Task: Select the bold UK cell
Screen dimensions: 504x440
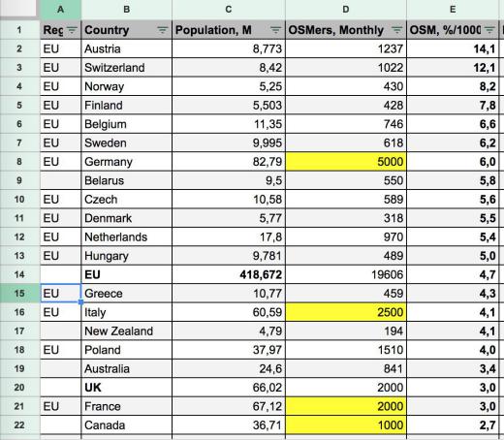Action: click(x=127, y=388)
